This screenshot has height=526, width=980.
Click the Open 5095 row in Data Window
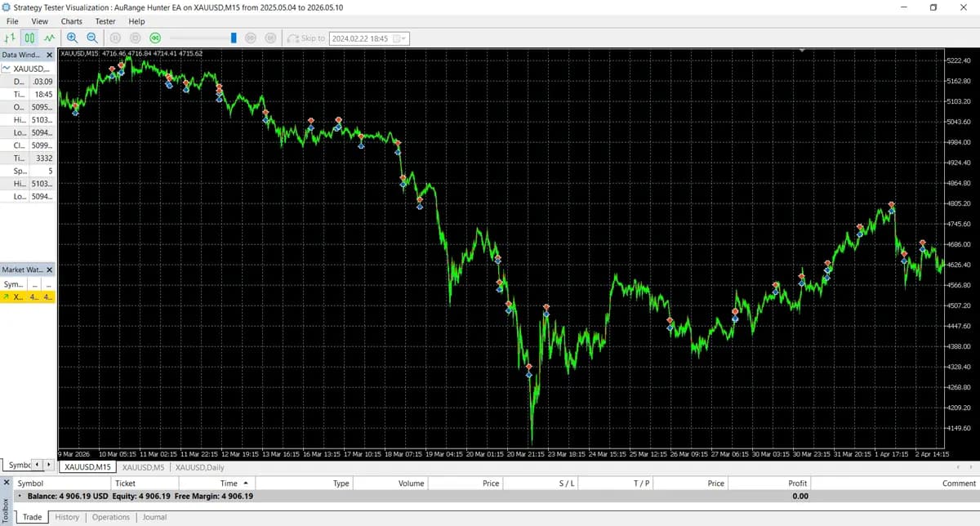[x=28, y=107]
